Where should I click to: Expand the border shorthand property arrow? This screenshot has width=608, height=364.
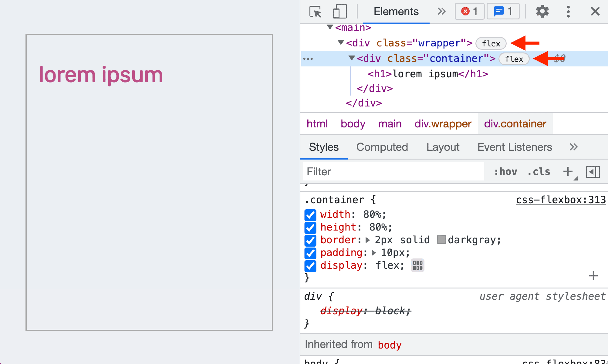coord(370,240)
